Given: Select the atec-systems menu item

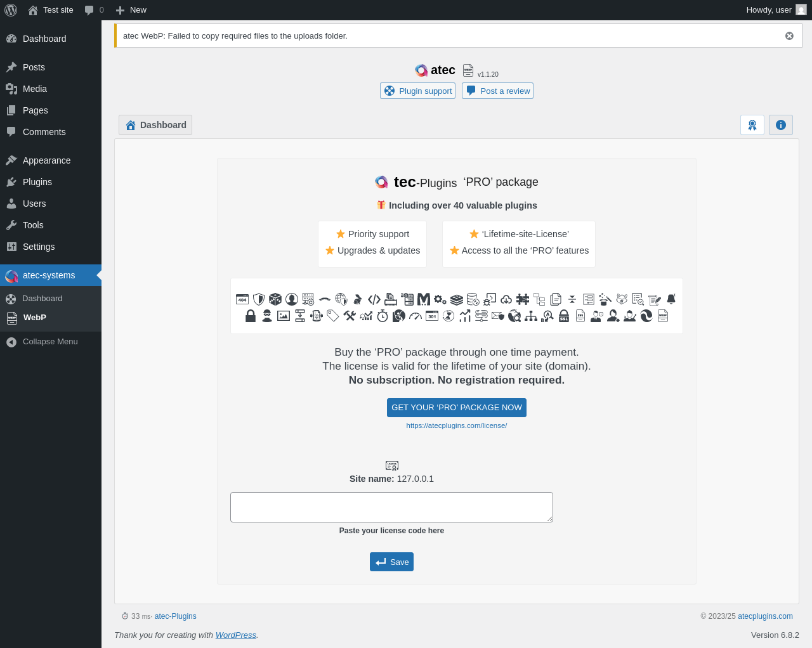Looking at the screenshot, I should pos(51,275).
